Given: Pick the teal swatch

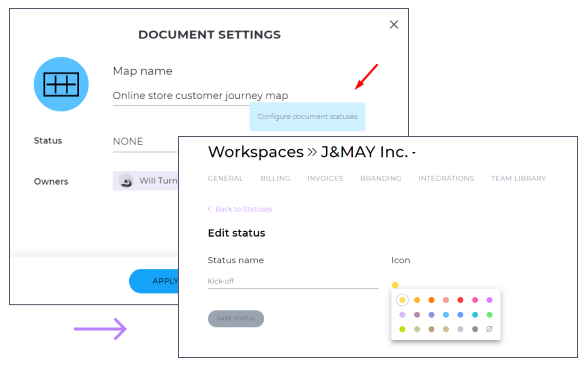Looking at the screenshot, I should click(475, 315).
